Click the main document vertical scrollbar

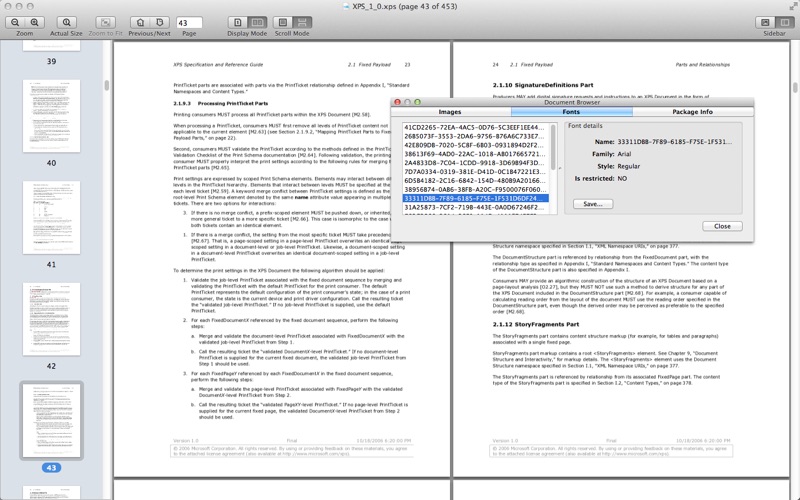coord(795,88)
